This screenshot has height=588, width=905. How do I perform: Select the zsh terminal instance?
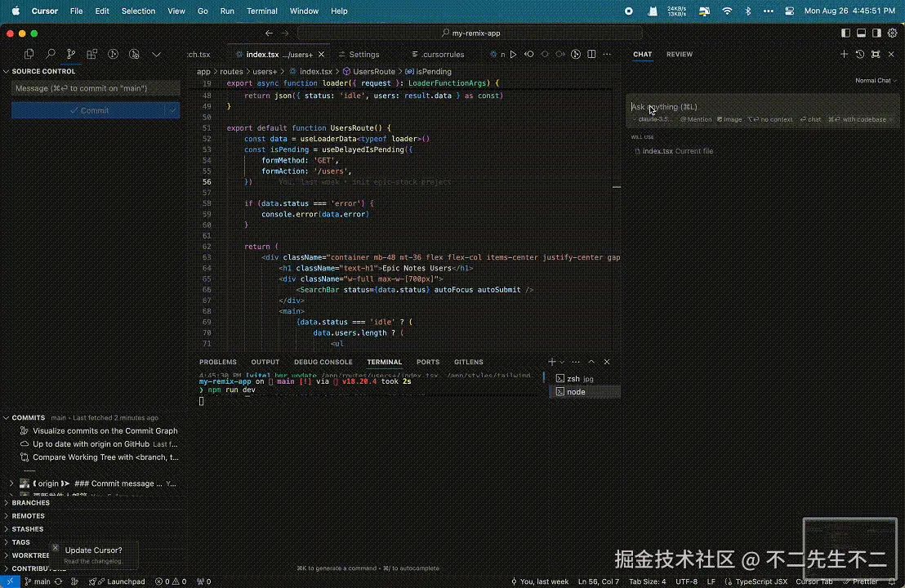click(x=586, y=379)
